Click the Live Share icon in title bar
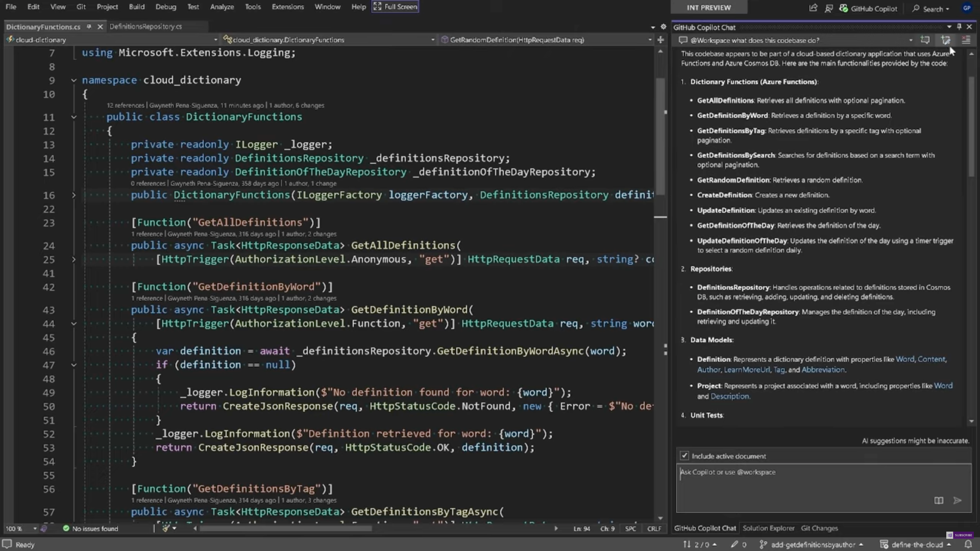The height and width of the screenshot is (551, 980). [813, 8]
